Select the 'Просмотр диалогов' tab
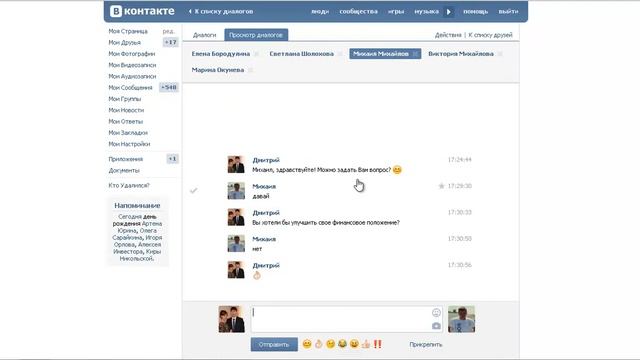 pos(256,35)
